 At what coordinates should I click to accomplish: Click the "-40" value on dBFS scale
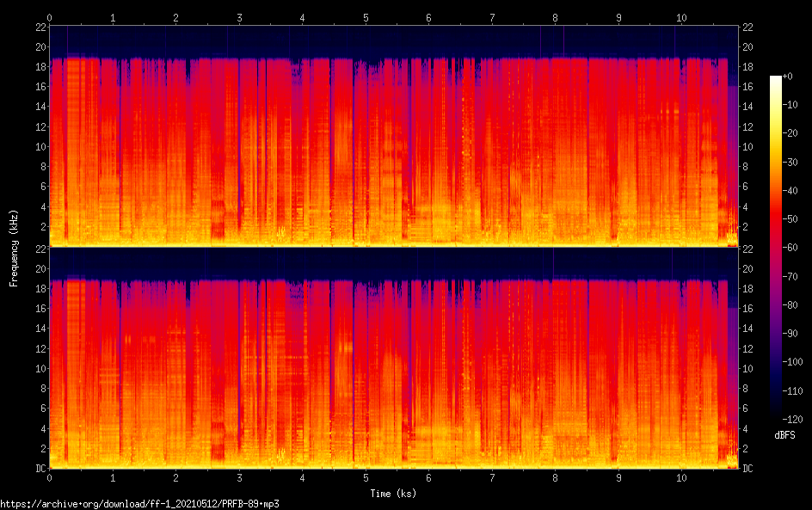click(x=790, y=191)
